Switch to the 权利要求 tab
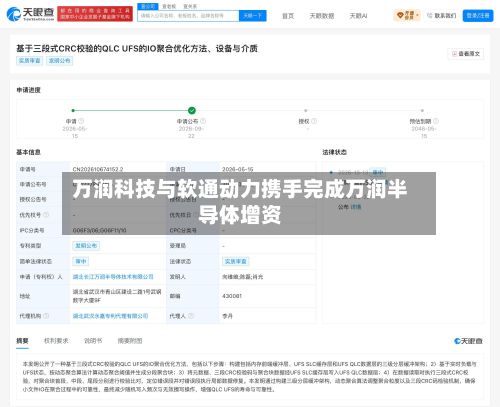This screenshot has height=407, width=500. pyautogui.click(x=56, y=341)
